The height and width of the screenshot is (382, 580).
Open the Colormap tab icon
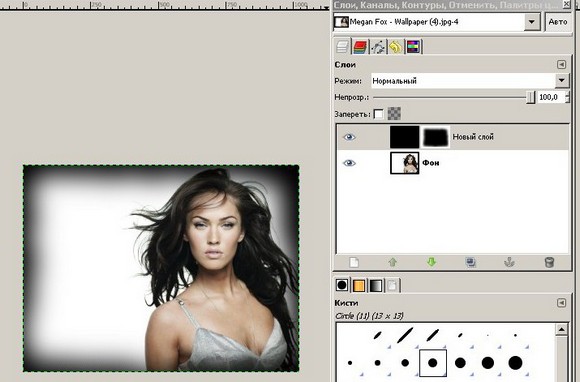point(413,47)
